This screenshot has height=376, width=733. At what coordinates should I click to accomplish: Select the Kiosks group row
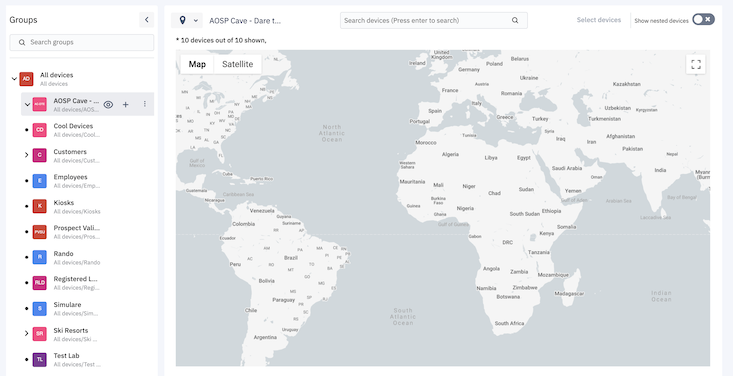pos(87,206)
